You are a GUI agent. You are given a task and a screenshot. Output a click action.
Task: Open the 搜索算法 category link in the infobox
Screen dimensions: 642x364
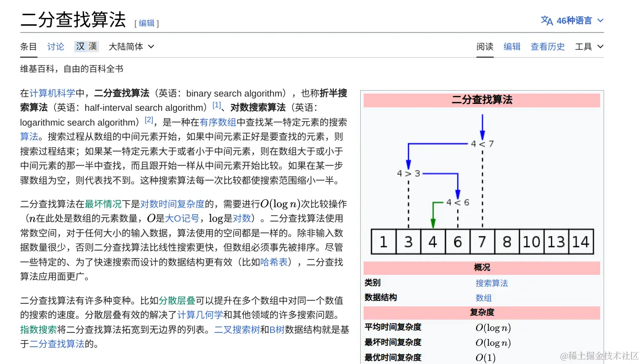[x=492, y=283]
